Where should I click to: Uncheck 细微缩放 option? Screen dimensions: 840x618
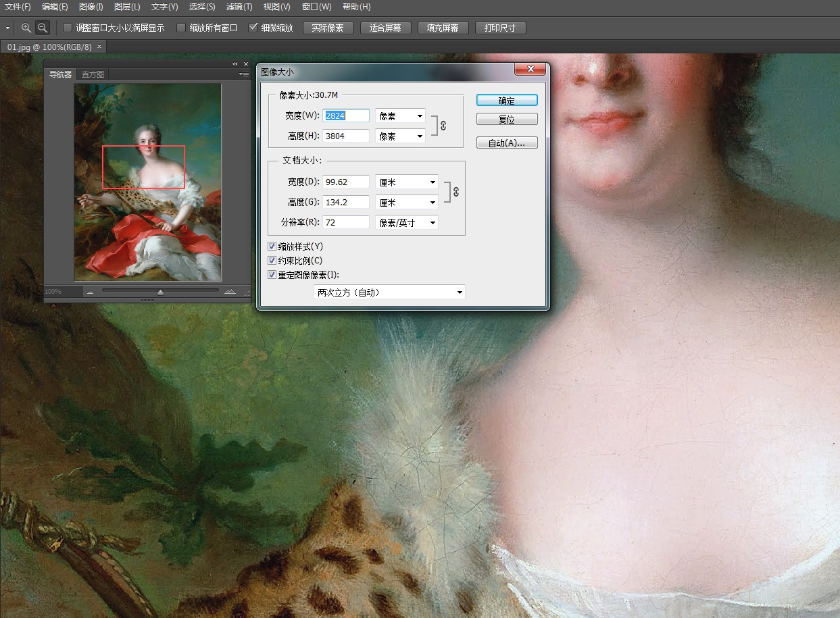click(253, 28)
